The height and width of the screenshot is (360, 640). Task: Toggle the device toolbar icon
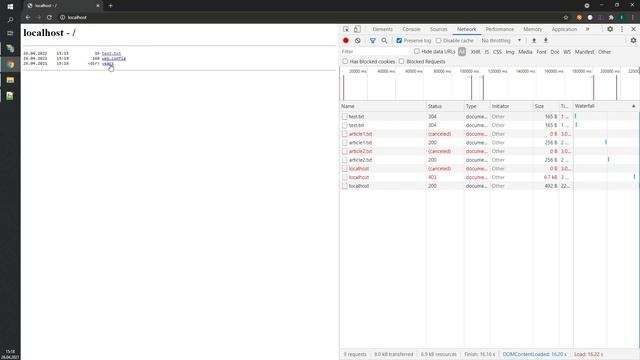click(357, 29)
